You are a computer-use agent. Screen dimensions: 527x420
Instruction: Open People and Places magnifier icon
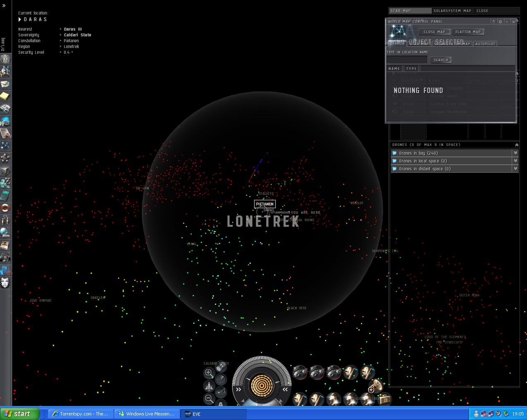(x=5, y=72)
